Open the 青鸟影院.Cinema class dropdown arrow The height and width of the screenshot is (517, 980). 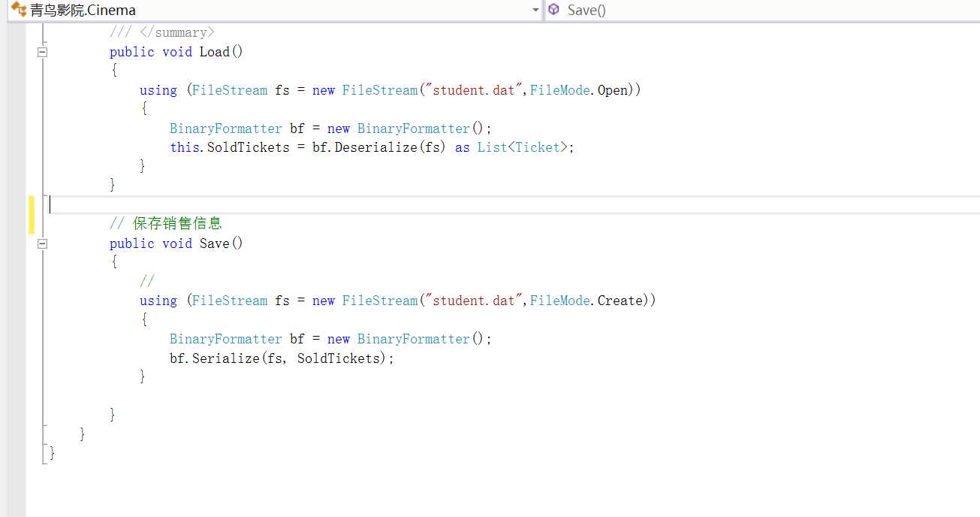535,10
